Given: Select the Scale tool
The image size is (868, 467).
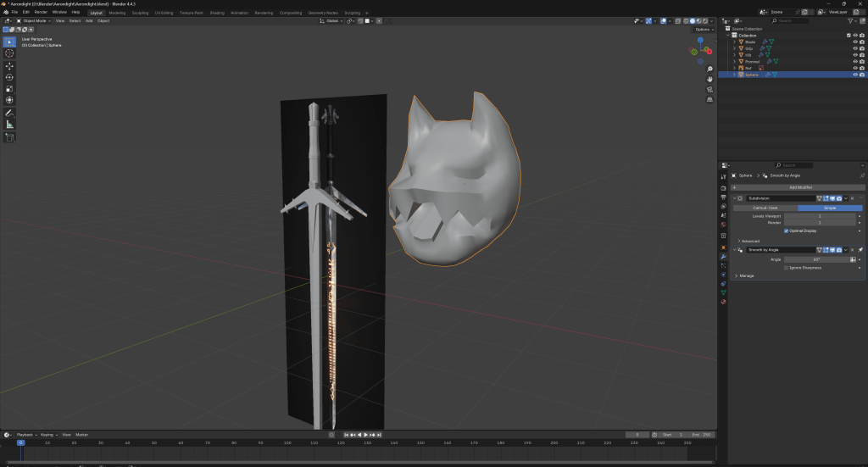Looking at the screenshot, I should (x=10, y=88).
